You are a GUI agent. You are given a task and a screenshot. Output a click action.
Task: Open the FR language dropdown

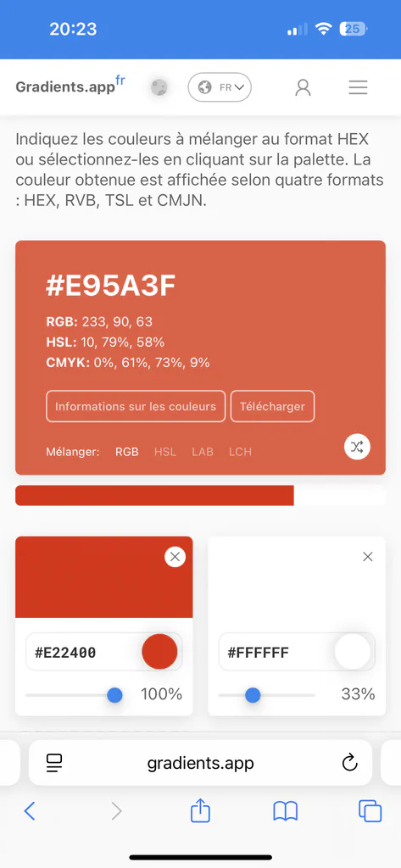[220, 87]
